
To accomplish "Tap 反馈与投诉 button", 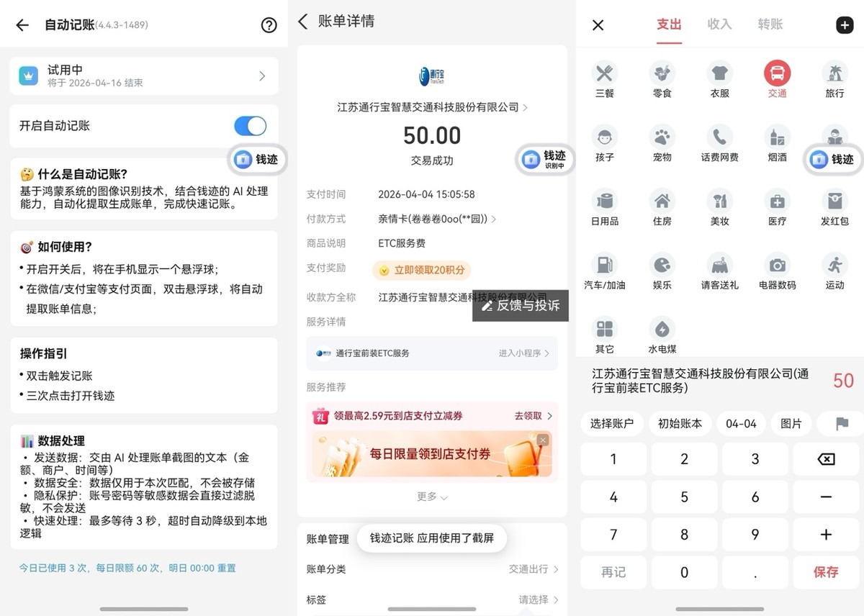I will (x=521, y=306).
